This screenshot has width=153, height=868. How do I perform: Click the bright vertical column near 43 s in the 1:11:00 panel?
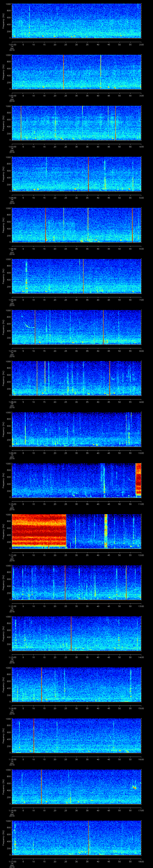click(x=106, y=531)
